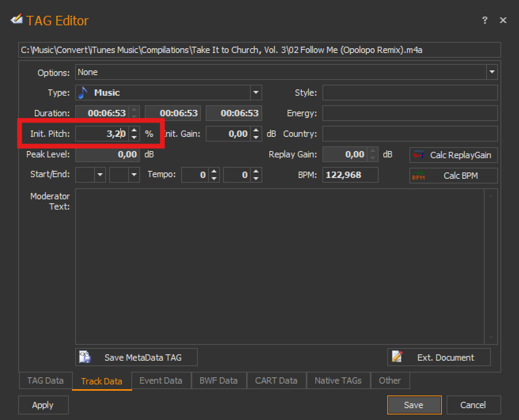Switch to the TAG Data tab
Viewport: 519px width, 420px height.
(x=45, y=380)
